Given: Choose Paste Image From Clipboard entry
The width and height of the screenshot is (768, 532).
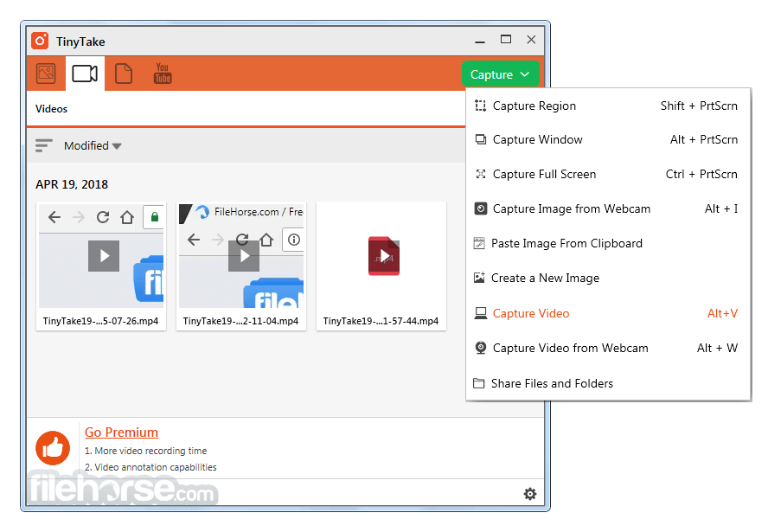Looking at the screenshot, I should pyautogui.click(x=608, y=243).
